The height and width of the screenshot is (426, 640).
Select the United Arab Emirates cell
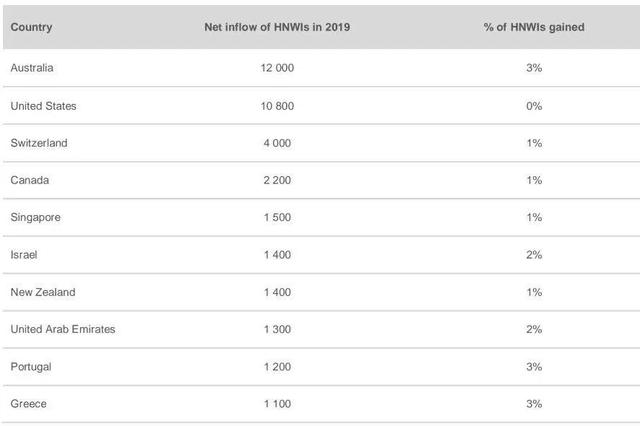tap(63, 329)
